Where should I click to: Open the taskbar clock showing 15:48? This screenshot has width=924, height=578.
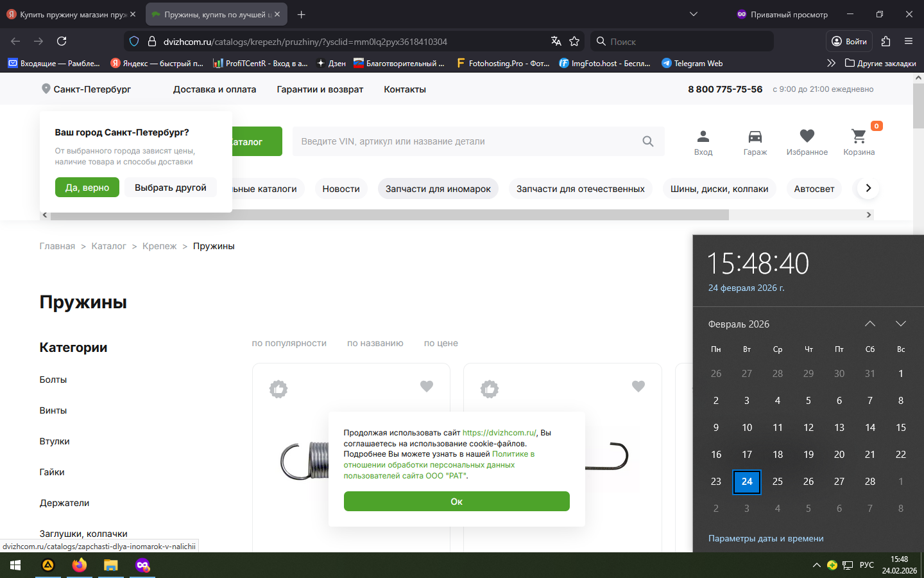point(899,565)
